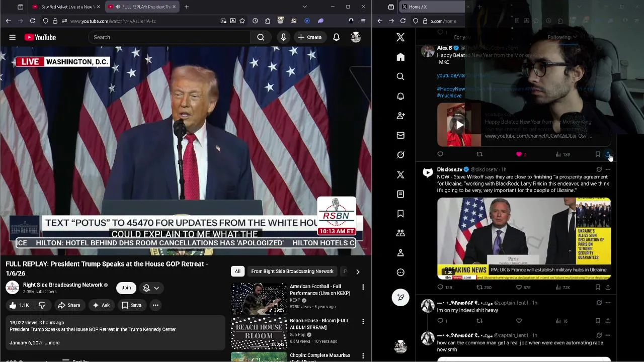
Task: Open X Bookmarks in sidebar
Action: tap(400, 214)
